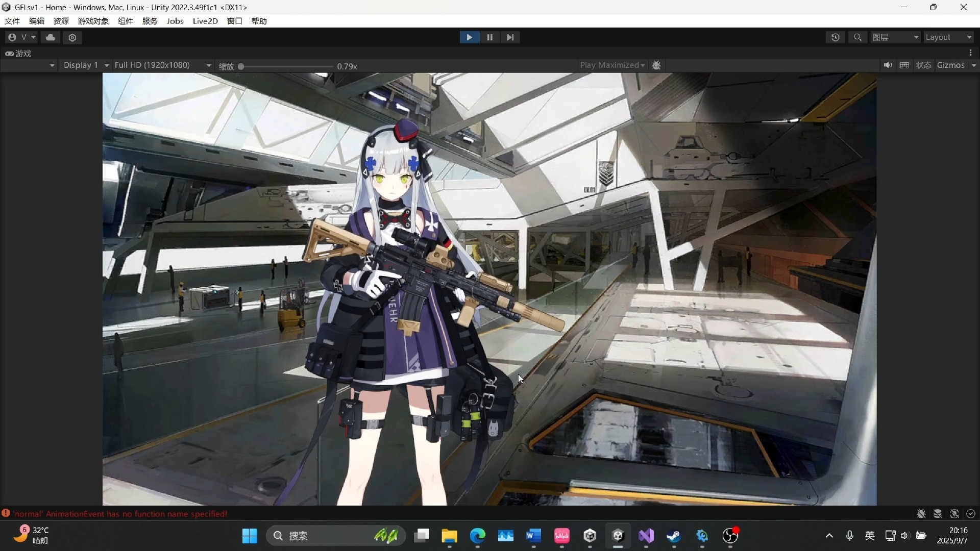Toggle auto-refresh lighting icon in status bar

click(954, 514)
